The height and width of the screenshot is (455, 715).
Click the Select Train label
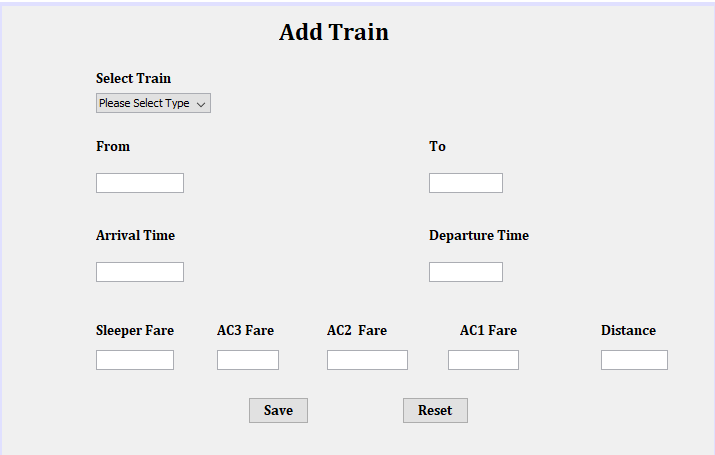[134, 78]
